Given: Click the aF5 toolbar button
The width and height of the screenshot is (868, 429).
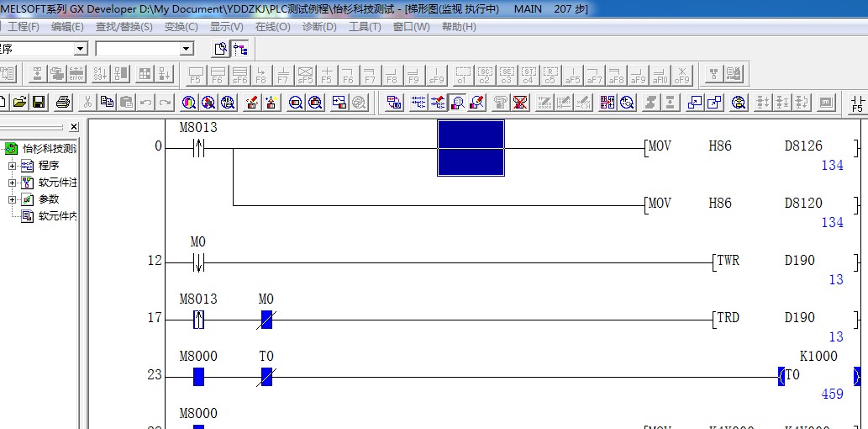Looking at the screenshot, I should pyautogui.click(x=572, y=76).
